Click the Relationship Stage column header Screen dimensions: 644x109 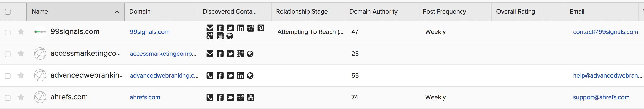(302, 12)
